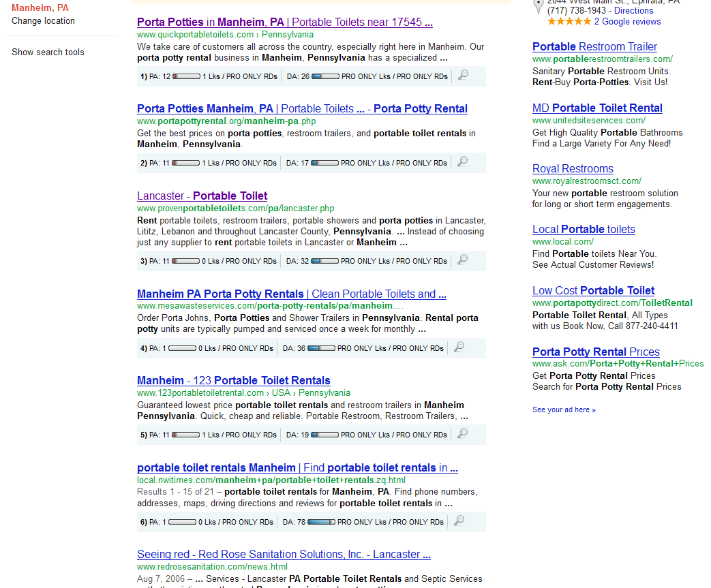The width and height of the screenshot is (711, 588).
Task: Open 'Manheim - 123 Portable Toilet Rentals' result
Action: (234, 380)
